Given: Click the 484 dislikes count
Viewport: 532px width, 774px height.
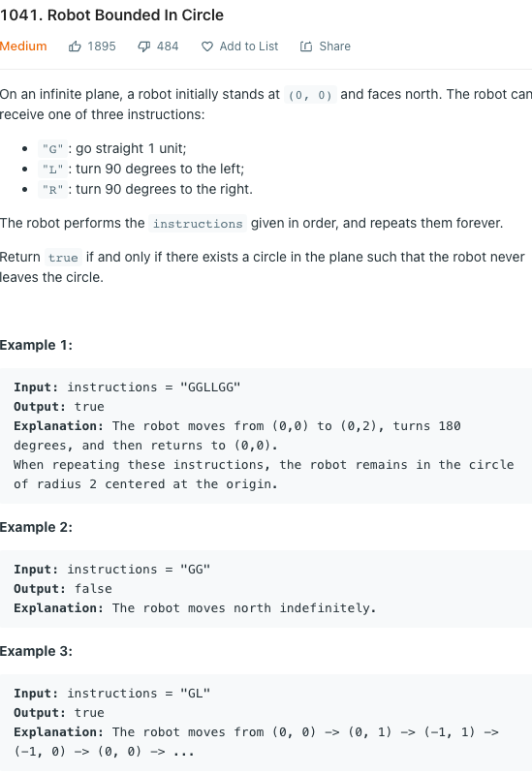Looking at the screenshot, I should click(168, 46).
